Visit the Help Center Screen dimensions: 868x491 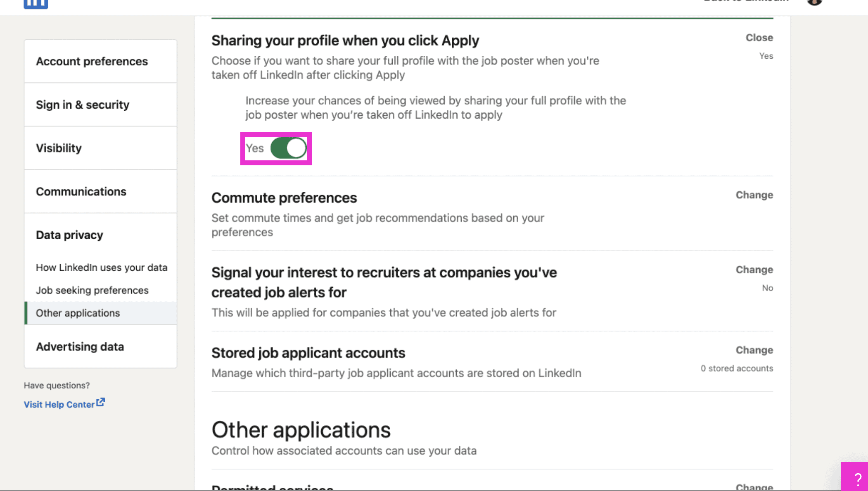coord(60,404)
